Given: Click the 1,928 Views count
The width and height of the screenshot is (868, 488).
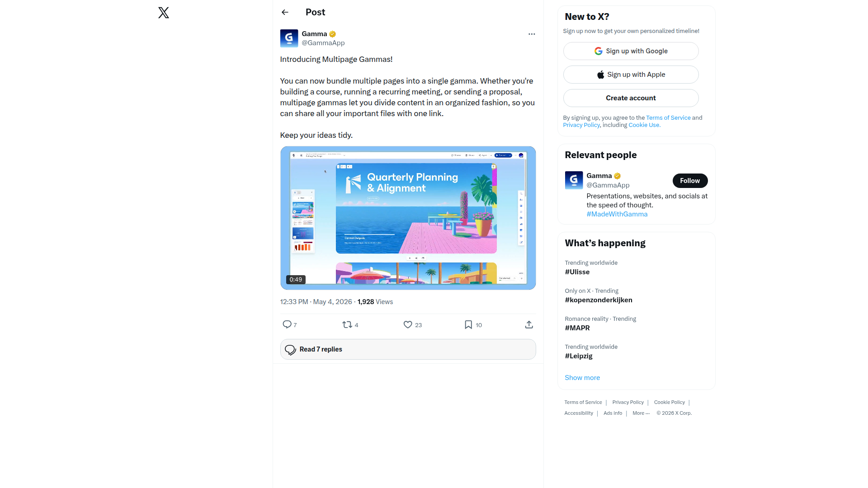Looking at the screenshot, I should point(375,302).
